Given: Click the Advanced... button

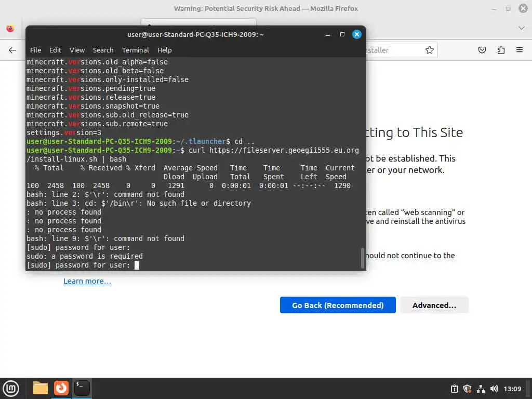Looking at the screenshot, I should pyautogui.click(x=434, y=305).
